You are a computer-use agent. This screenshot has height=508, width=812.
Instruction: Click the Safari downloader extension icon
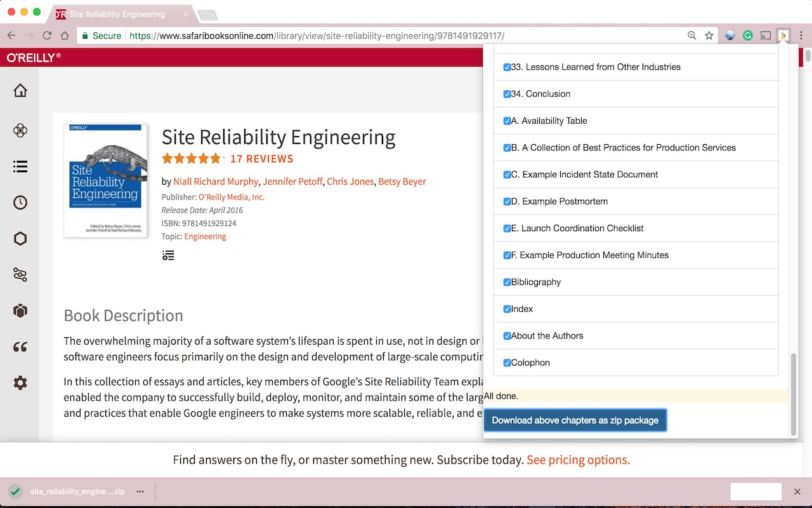point(783,36)
